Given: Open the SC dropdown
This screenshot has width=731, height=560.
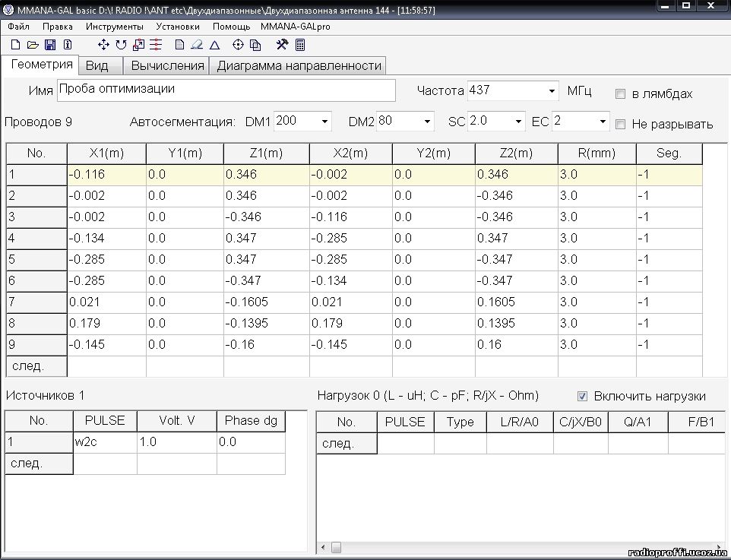Looking at the screenshot, I should 518,122.
